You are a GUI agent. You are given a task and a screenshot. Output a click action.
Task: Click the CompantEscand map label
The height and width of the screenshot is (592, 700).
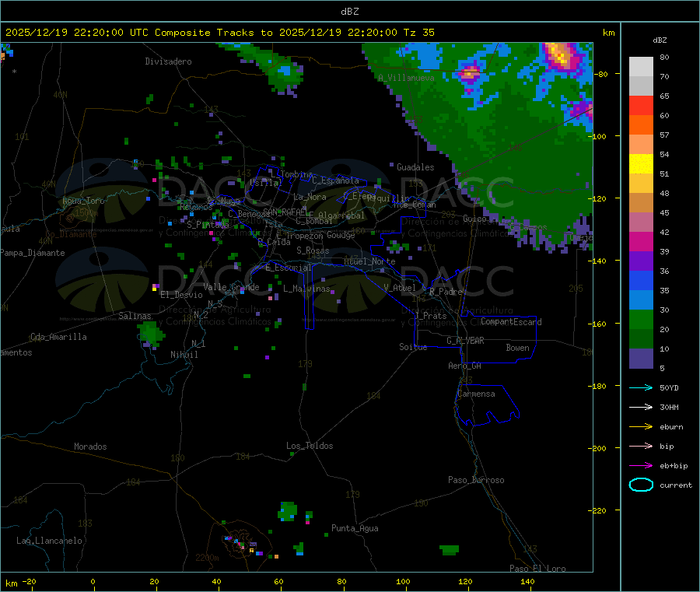tap(511, 322)
